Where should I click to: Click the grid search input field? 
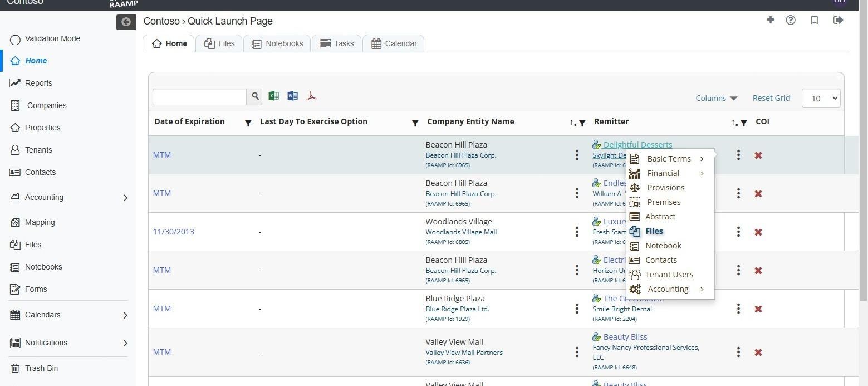click(199, 96)
